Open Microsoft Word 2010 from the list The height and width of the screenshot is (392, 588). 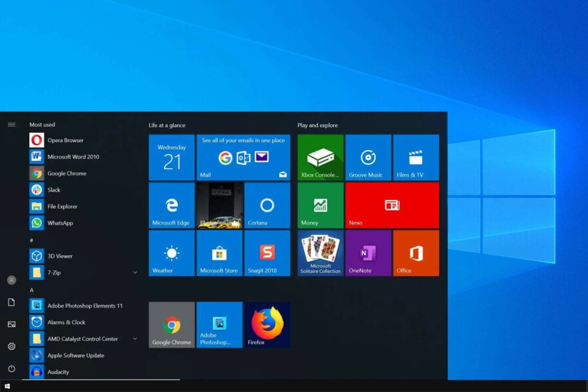pos(83,157)
